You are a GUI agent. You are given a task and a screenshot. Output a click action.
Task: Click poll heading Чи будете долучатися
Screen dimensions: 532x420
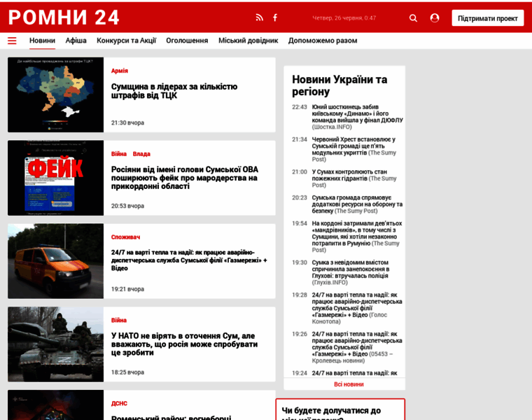[x=331, y=413]
